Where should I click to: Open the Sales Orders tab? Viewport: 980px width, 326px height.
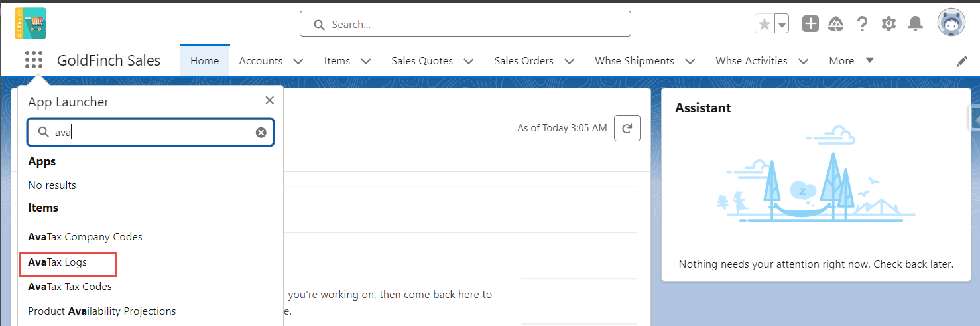(524, 60)
